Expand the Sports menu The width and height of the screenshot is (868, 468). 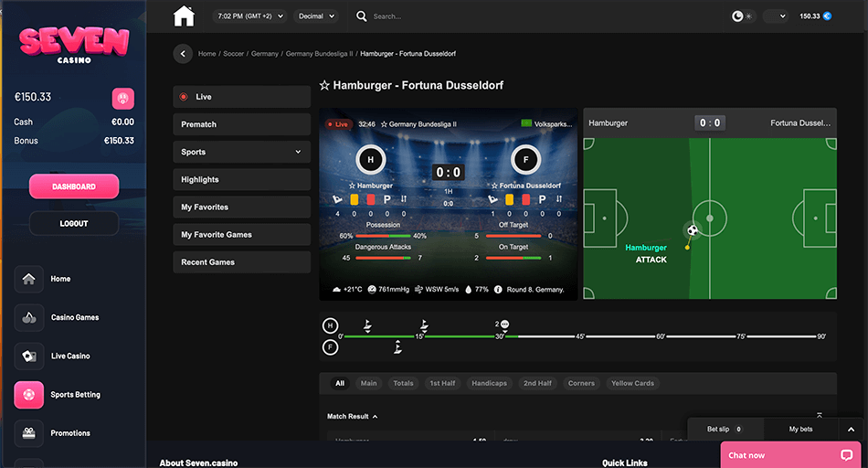pyautogui.click(x=241, y=152)
